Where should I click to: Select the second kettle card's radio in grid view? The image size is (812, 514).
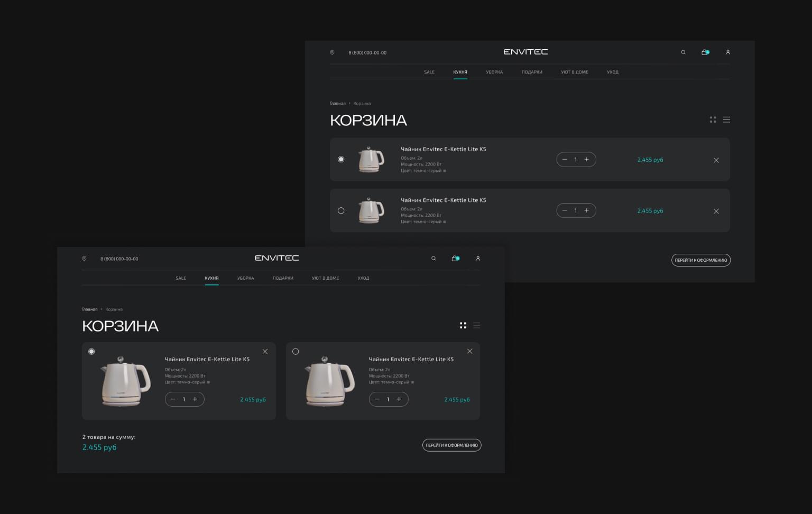point(296,352)
